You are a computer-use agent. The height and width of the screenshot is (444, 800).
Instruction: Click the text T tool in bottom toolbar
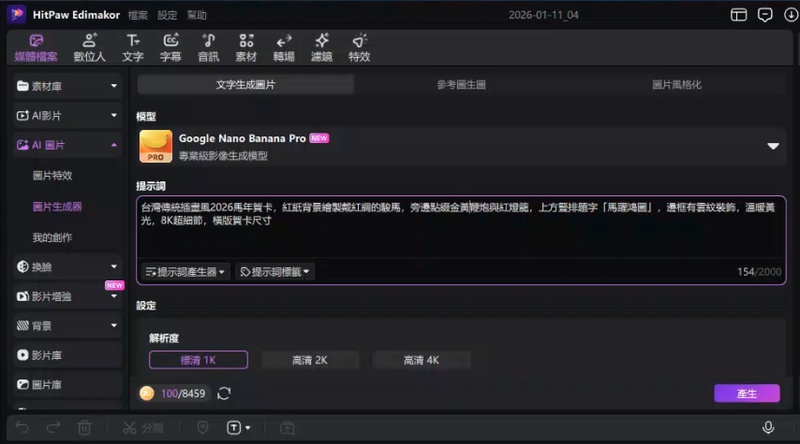coord(234,428)
